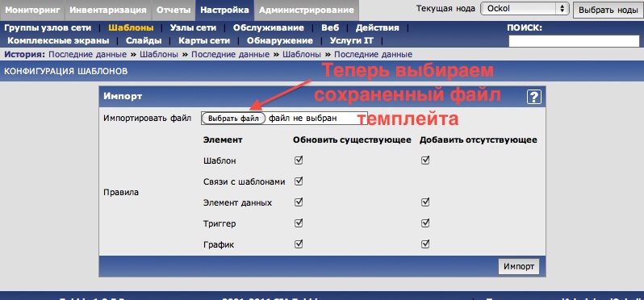
Task: Go to Слайды submenu
Action: click(144, 40)
